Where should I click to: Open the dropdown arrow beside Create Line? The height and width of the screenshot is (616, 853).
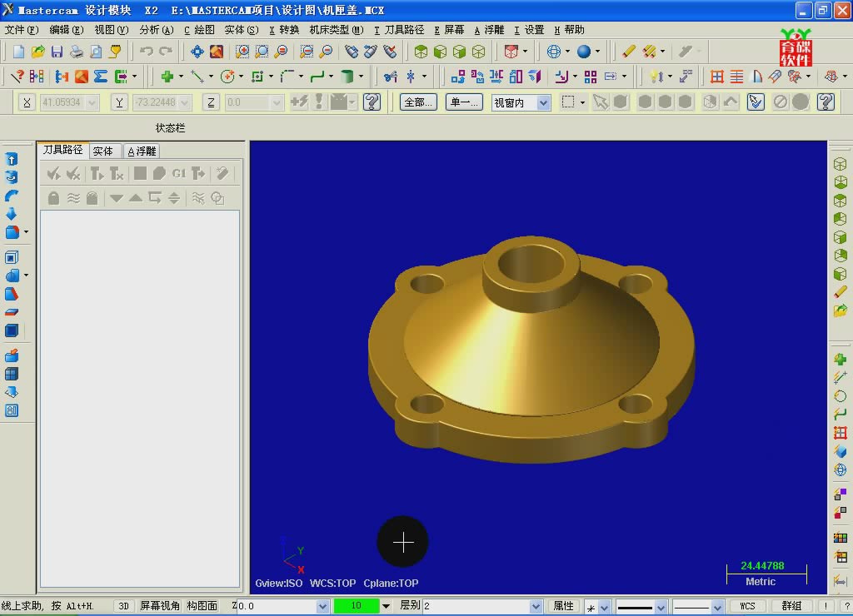coord(211,77)
